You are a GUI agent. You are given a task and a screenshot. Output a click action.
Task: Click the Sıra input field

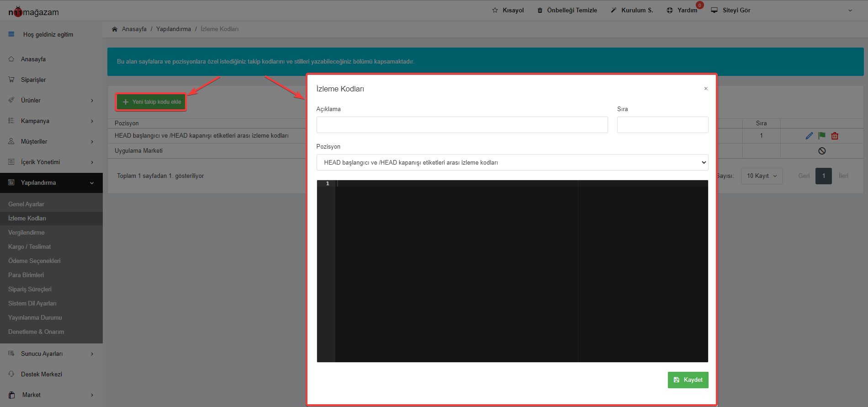click(662, 125)
